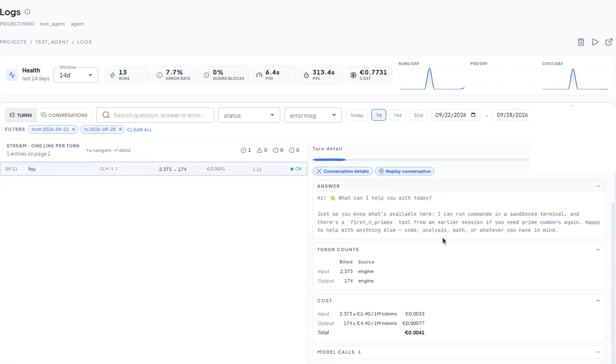Image resolution: width=616 pixels, height=364 pixels.
Task: Click the trash delete icon
Action: (x=581, y=42)
